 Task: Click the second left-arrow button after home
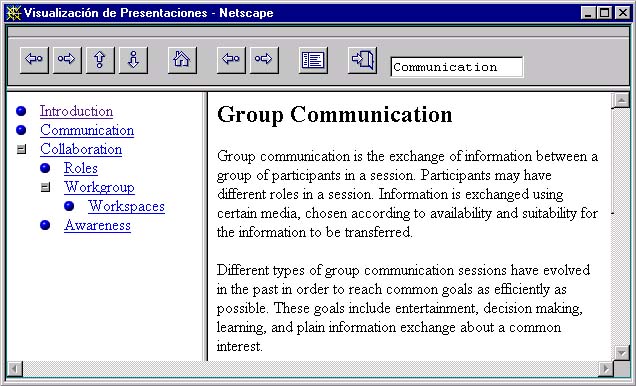point(231,60)
